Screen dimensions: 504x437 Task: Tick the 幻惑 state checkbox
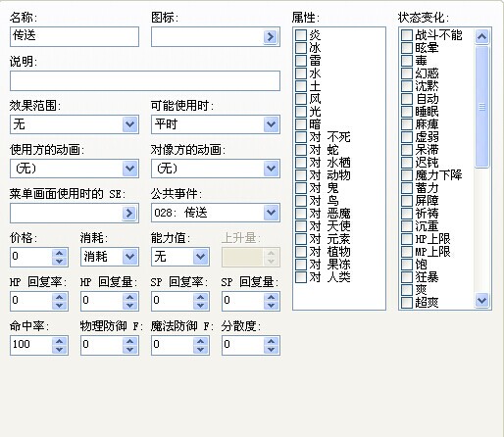pyautogui.click(x=407, y=73)
